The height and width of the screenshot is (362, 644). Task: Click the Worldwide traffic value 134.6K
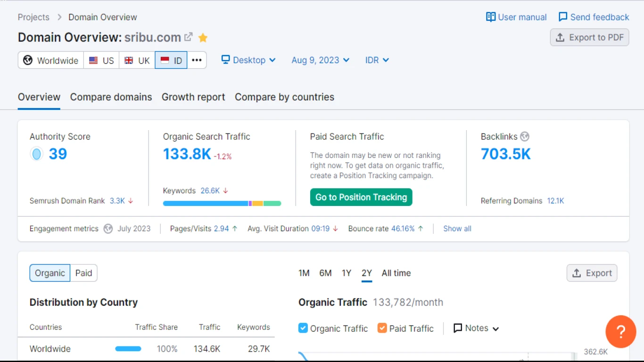(x=207, y=349)
